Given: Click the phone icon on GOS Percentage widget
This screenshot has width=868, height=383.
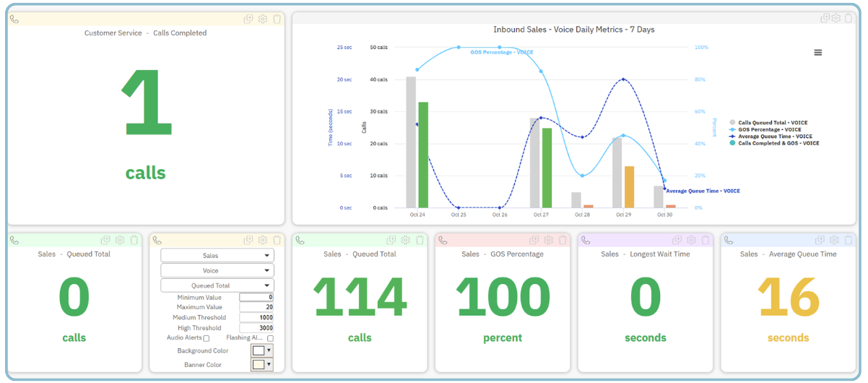Looking at the screenshot, I should point(443,241).
